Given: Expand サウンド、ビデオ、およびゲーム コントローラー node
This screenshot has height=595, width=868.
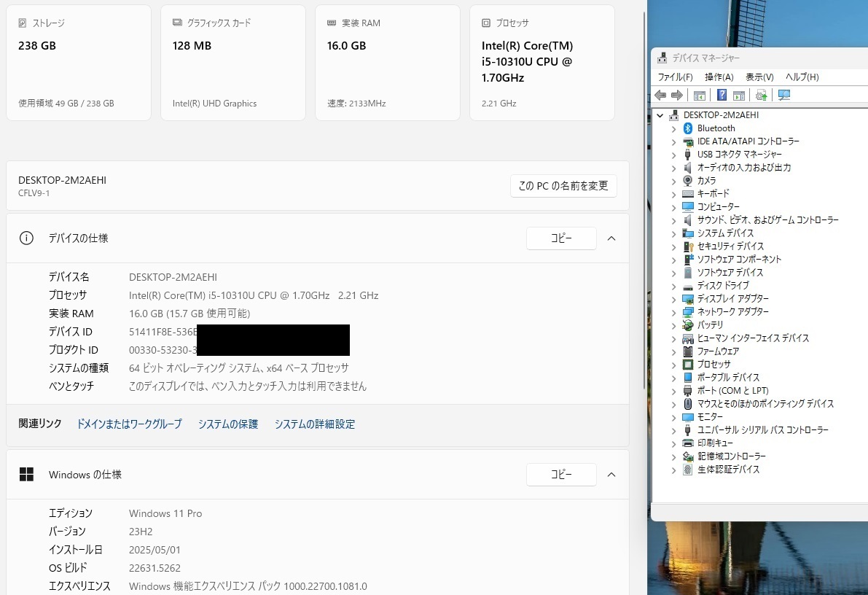Looking at the screenshot, I should pos(673,220).
